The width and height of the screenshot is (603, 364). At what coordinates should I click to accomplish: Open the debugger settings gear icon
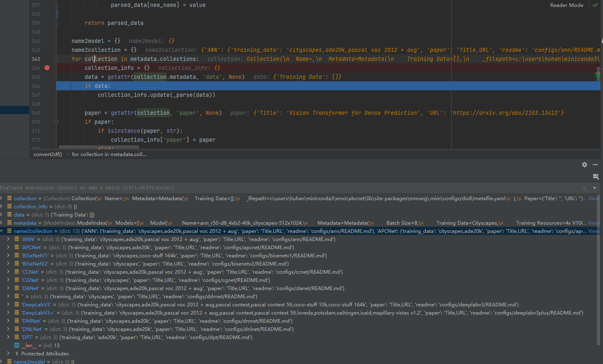[x=585, y=164]
